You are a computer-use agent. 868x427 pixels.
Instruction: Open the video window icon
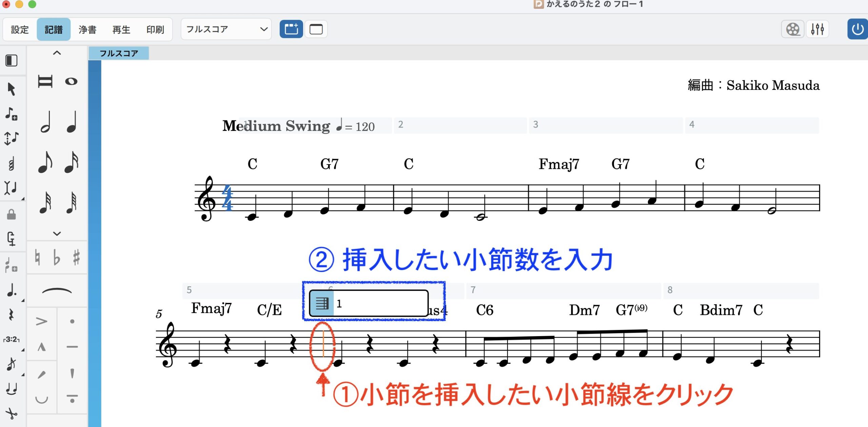793,29
